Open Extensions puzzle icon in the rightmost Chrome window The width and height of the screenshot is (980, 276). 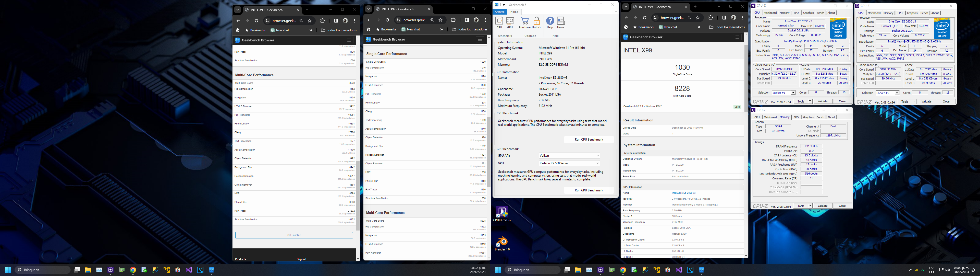coord(710,18)
